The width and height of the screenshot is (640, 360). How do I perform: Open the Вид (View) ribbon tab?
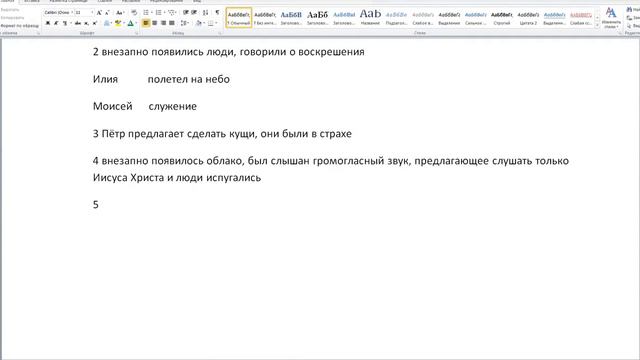coord(197,1)
